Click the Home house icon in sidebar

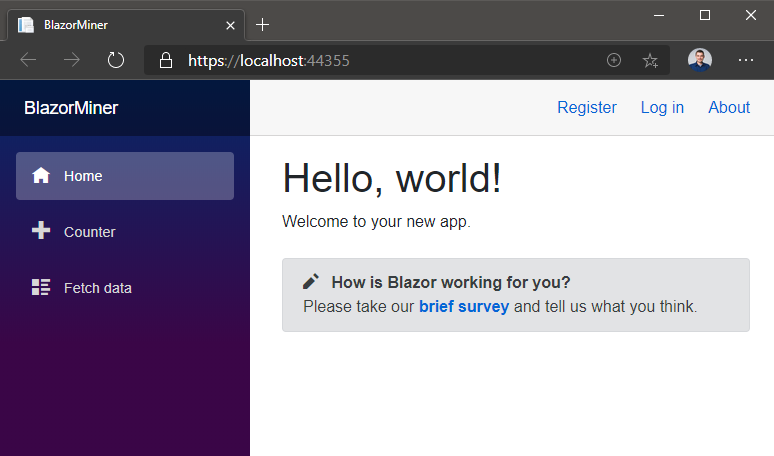click(41, 175)
